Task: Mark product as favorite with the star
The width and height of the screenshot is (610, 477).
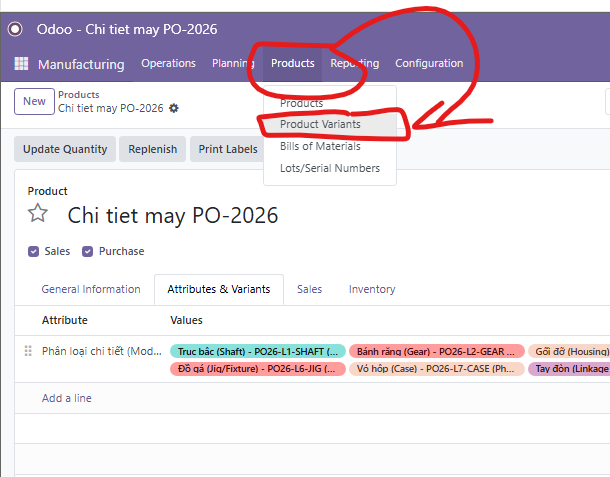Action: (38, 214)
